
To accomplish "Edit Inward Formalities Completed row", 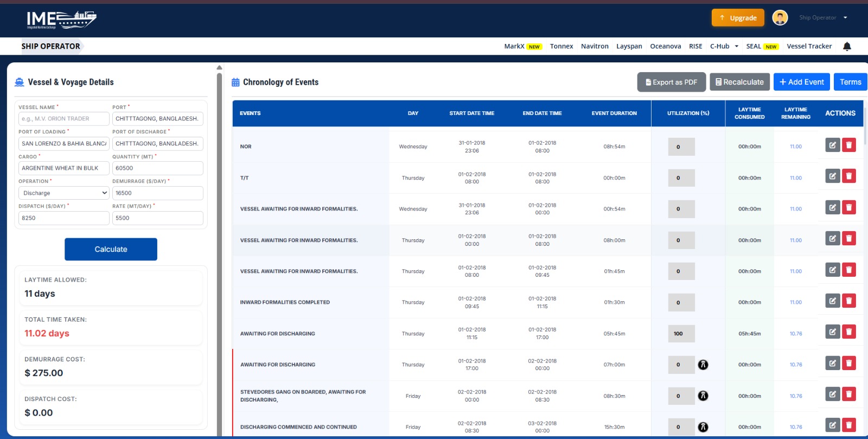I will (832, 301).
